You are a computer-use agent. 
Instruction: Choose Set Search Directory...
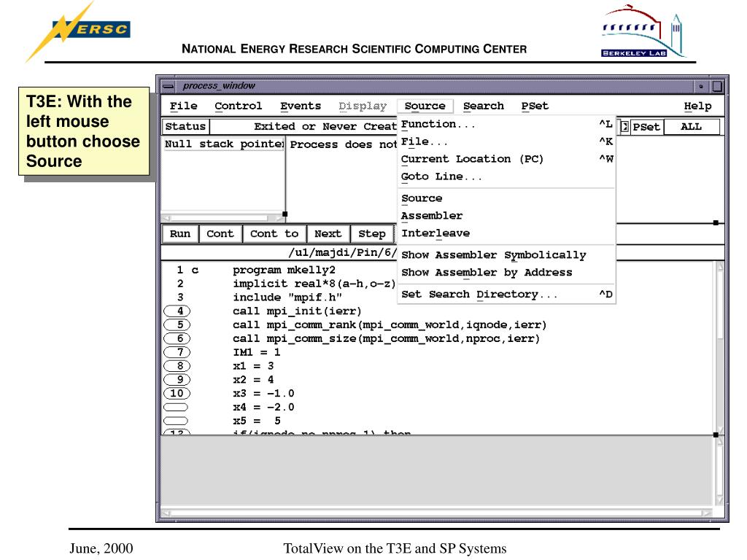(506, 295)
